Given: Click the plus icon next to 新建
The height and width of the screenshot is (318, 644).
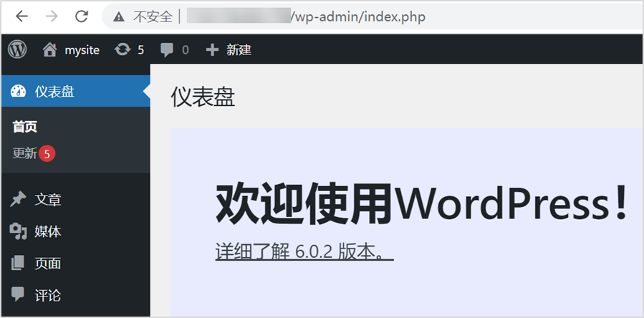Looking at the screenshot, I should (x=211, y=49).
